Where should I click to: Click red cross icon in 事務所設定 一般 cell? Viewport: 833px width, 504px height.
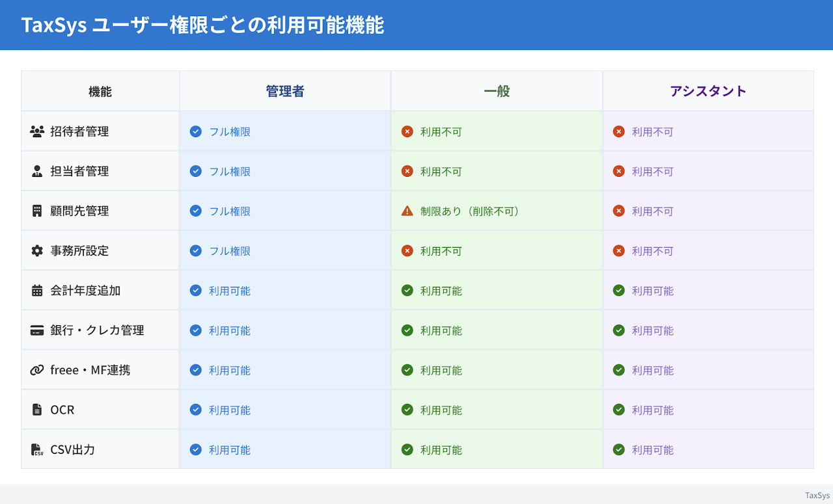(407, 250)
